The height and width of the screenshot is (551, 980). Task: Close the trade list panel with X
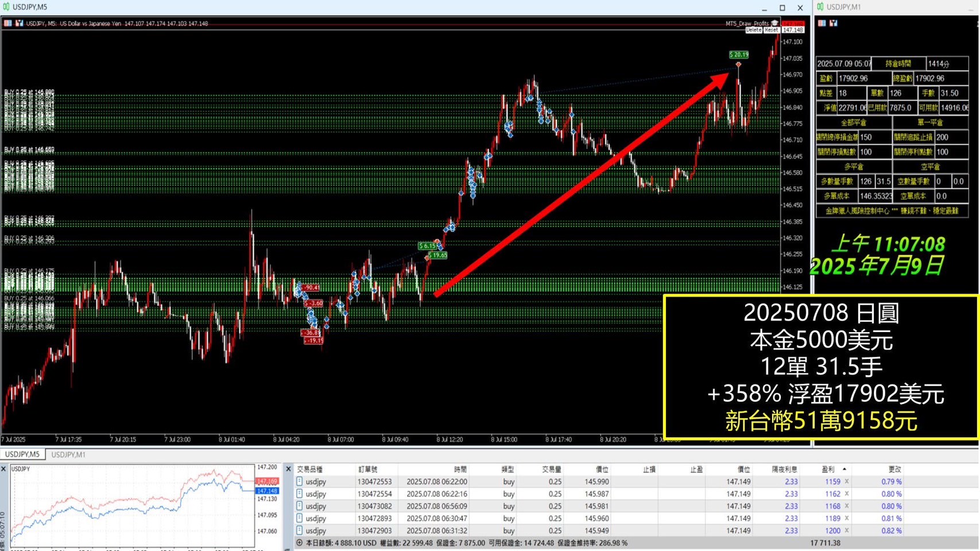tap(289, 469)
